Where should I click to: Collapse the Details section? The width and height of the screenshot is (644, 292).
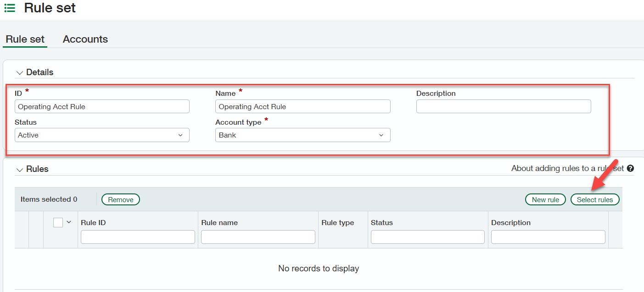pyautogui.click(x=19, y=72)
